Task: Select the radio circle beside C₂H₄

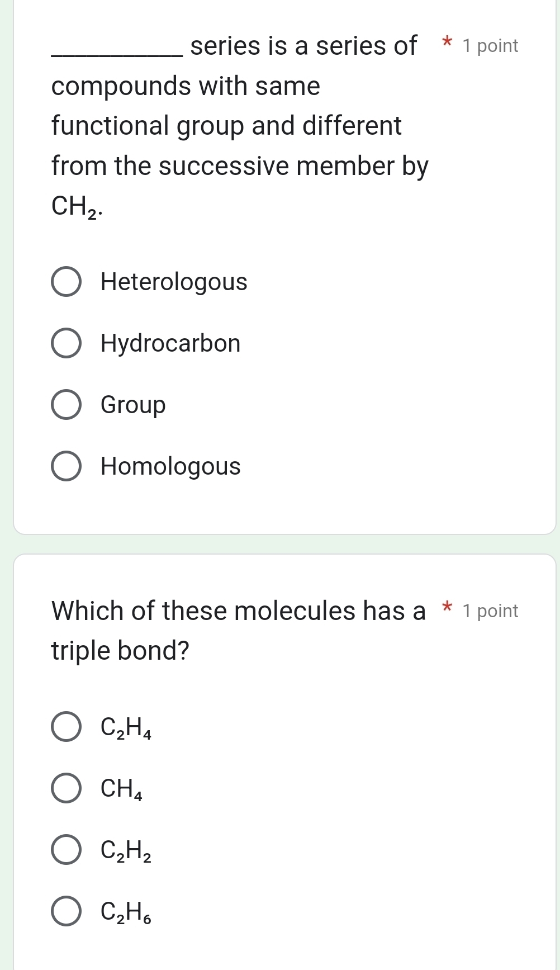Action: pyautogui.click(x=66, y=727)
